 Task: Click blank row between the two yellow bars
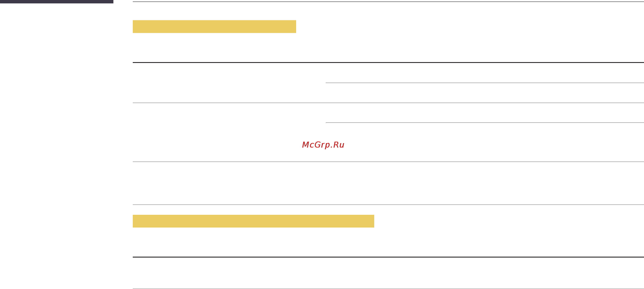[388, 183]
